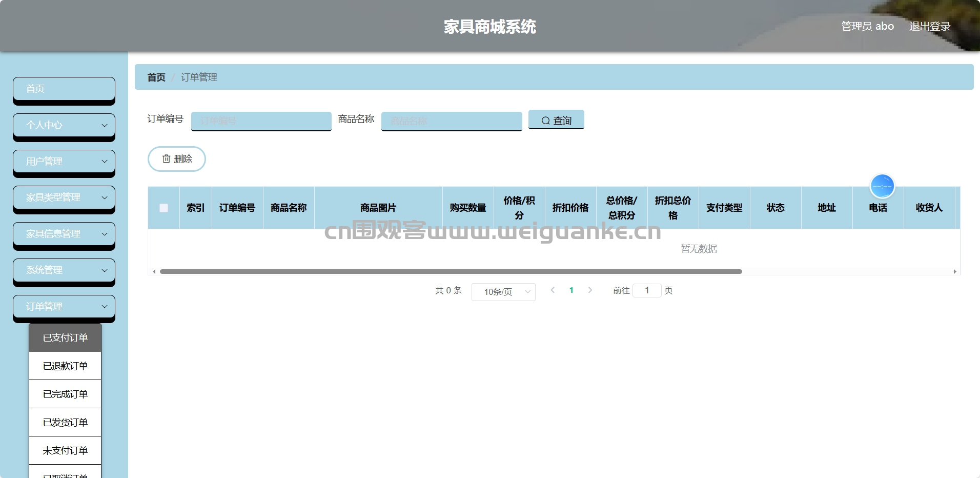Click page number 1 in pagination

[571, 290]
